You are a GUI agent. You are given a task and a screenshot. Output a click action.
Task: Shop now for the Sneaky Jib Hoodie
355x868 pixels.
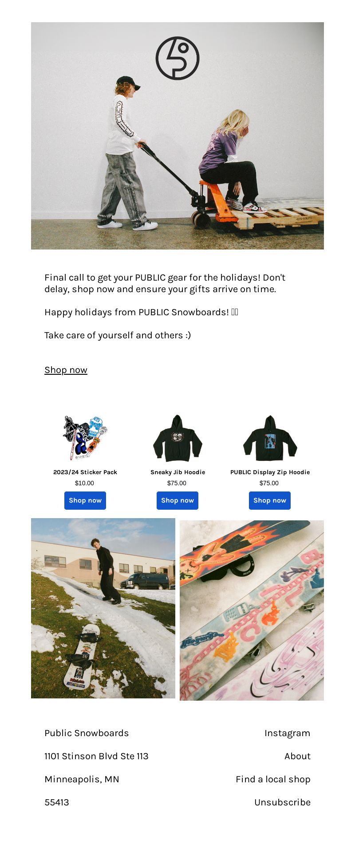(x=177, y=500)
